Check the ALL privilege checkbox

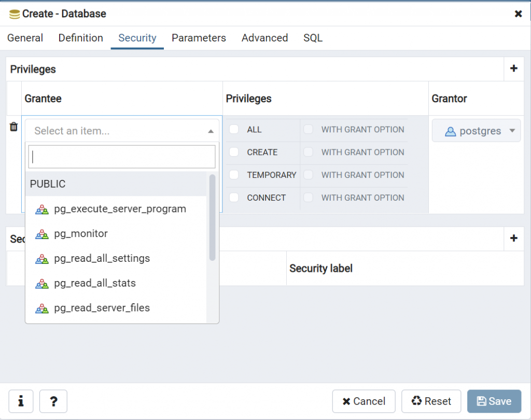(x=234, y=129)
